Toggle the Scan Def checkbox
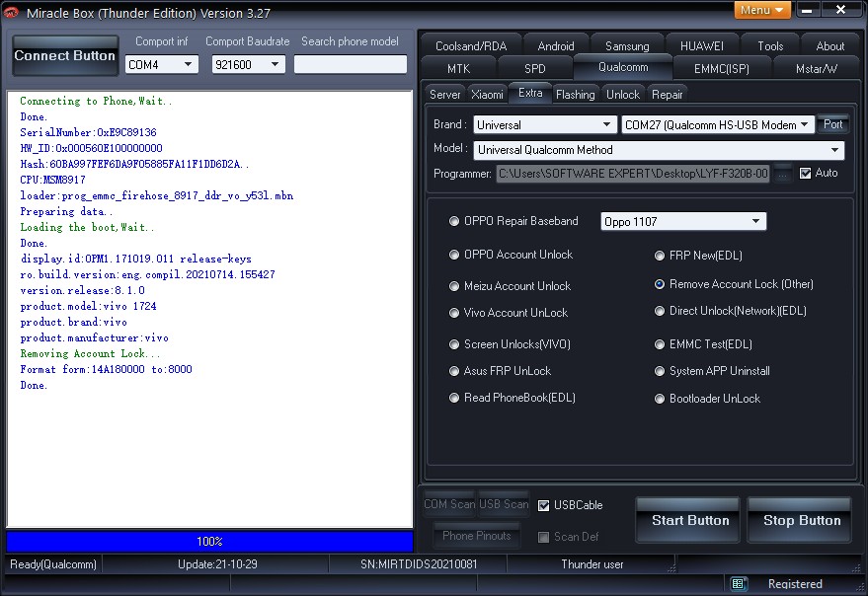 pyautogui.click(x=543, y=537)
